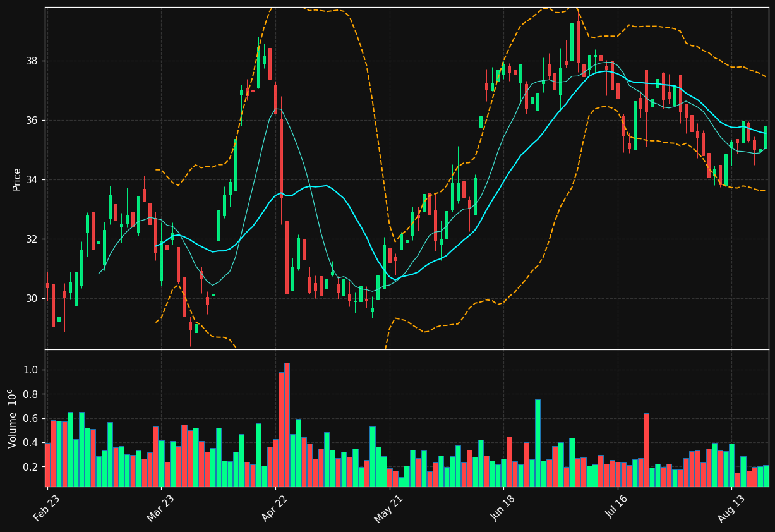
Task: Select the 0.8 volume tick label
Action: click(32, 394)
